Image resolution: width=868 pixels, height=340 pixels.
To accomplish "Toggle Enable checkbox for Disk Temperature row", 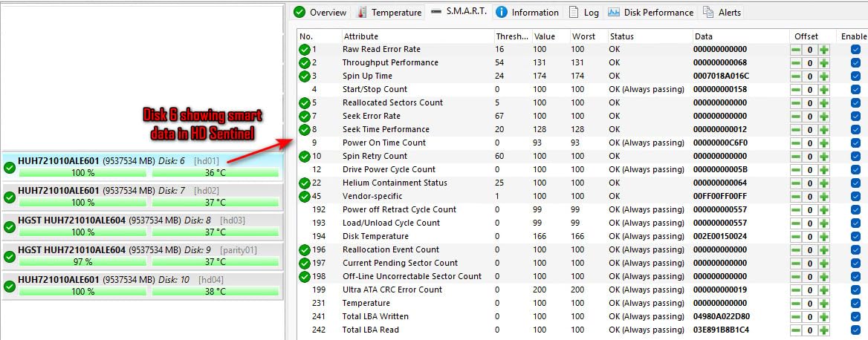I will tap(855, 237).
